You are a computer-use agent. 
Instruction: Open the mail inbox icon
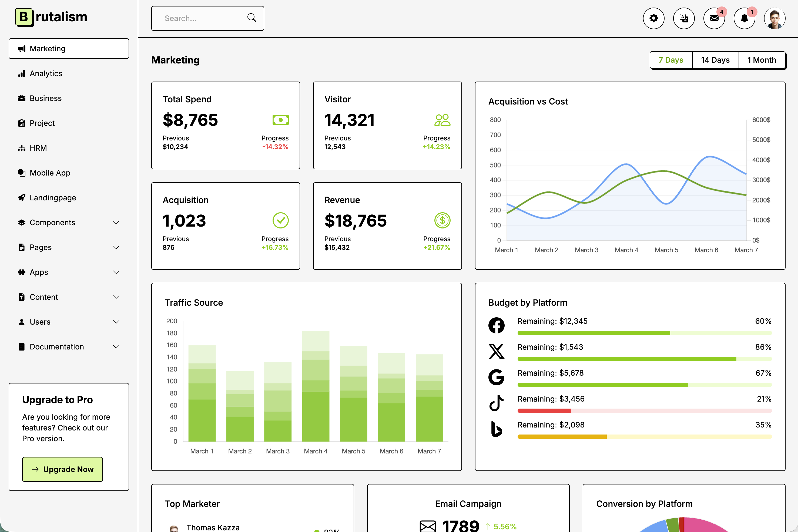(x=714, y=18)
